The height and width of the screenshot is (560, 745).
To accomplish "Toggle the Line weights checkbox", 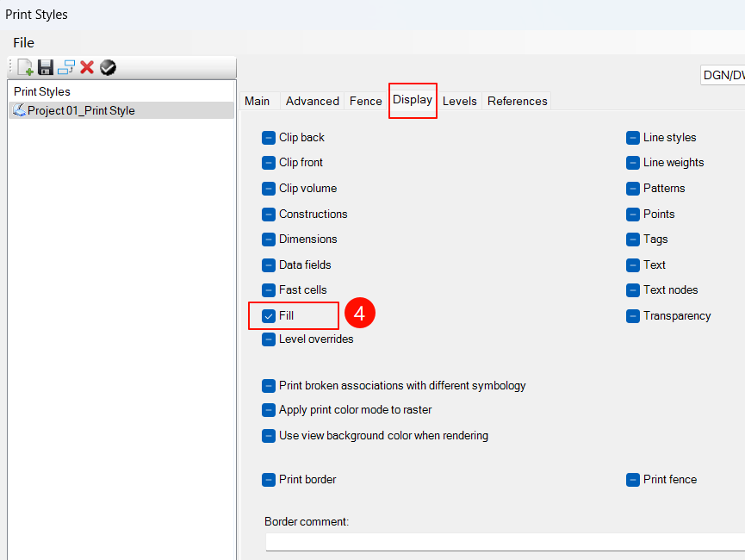I will 633,163.
